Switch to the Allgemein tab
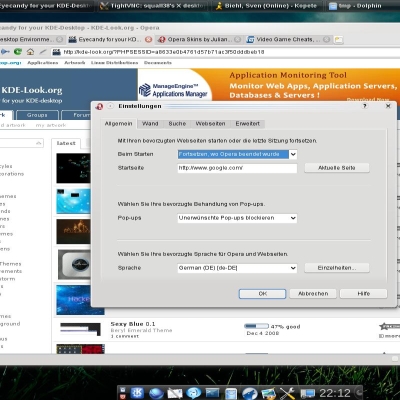The height and width of the screenshot is (400, 400). coord(118,124)
